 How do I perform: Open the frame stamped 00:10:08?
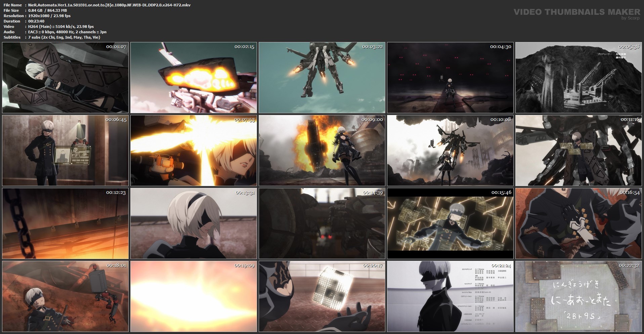coord(450,151)
